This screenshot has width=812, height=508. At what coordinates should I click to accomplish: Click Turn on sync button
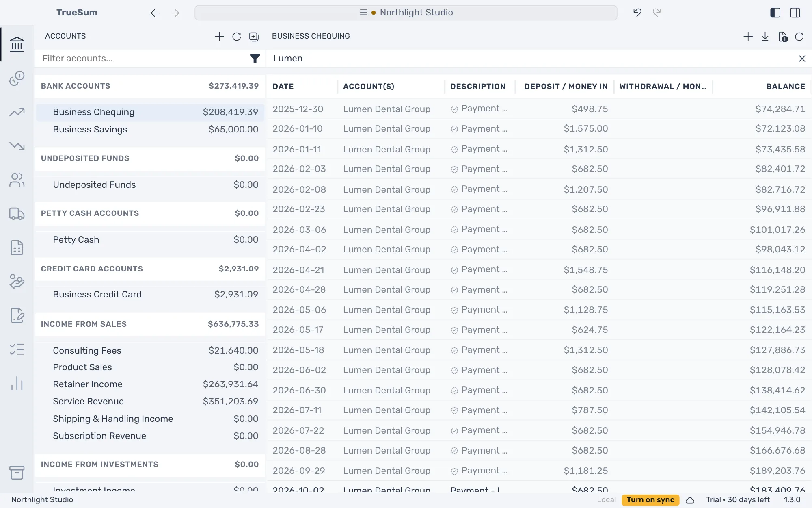pos(650,500)
